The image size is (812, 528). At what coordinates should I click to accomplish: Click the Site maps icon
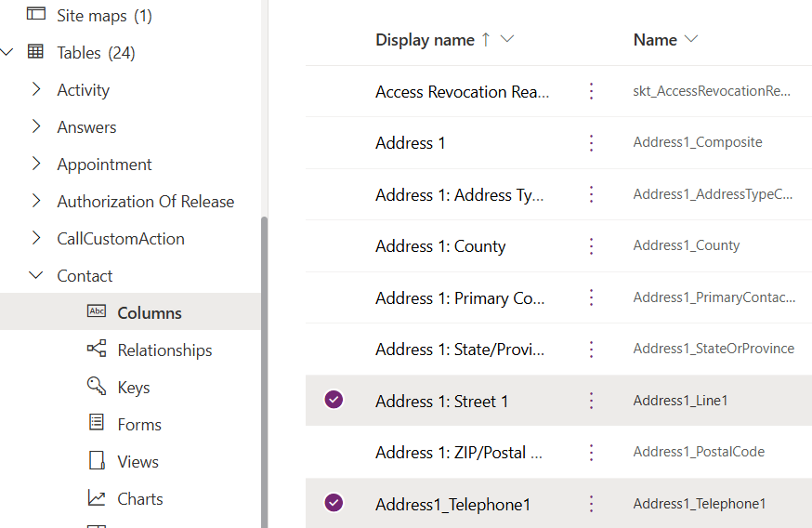(x=35, y=15)
